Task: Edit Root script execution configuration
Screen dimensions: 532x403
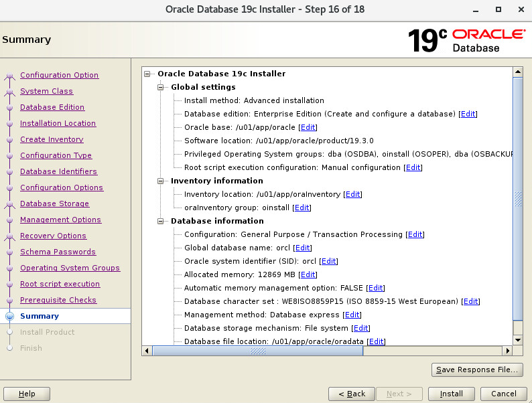Action: [413, 167]
